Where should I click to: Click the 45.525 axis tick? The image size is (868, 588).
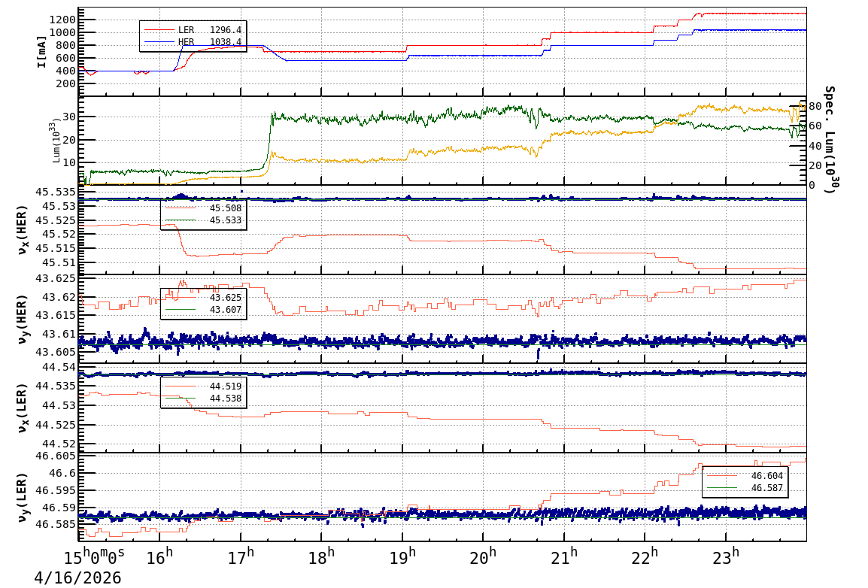click(56, 221)
